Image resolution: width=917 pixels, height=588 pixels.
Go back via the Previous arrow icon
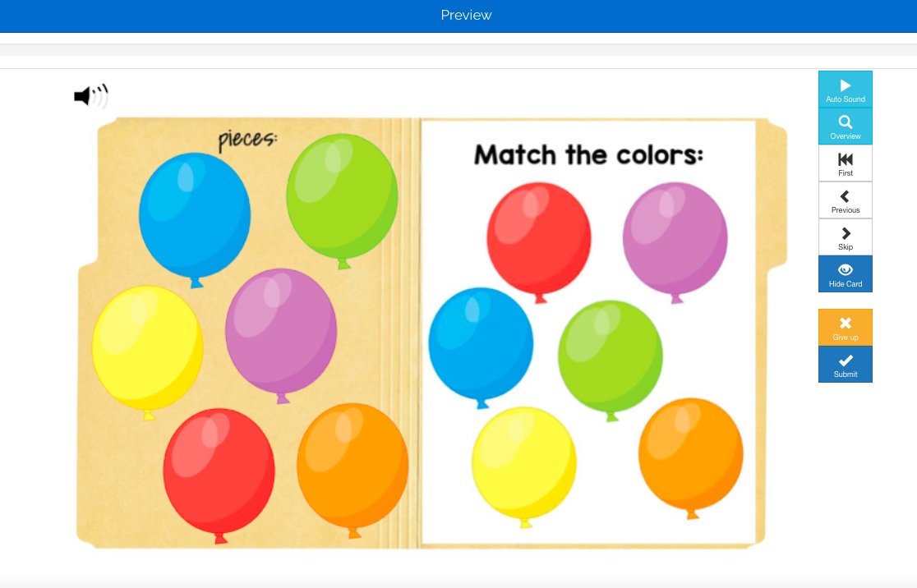846,196
